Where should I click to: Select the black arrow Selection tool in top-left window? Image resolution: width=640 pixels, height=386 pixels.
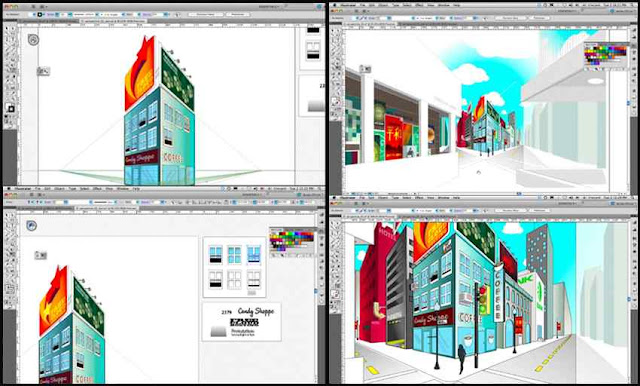pos(8,29)
